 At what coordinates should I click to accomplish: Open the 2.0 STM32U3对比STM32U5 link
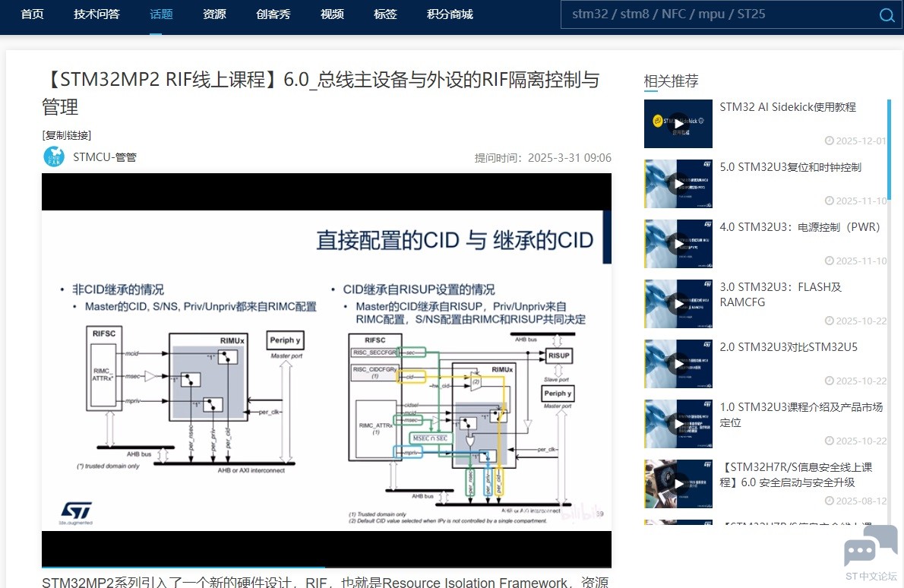(789, 346)
